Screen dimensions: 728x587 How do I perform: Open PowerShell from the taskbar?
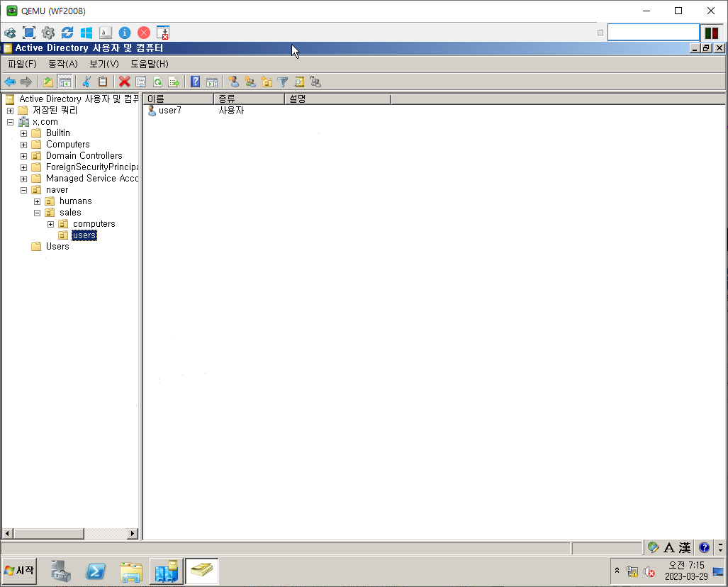tap(96, 571)
